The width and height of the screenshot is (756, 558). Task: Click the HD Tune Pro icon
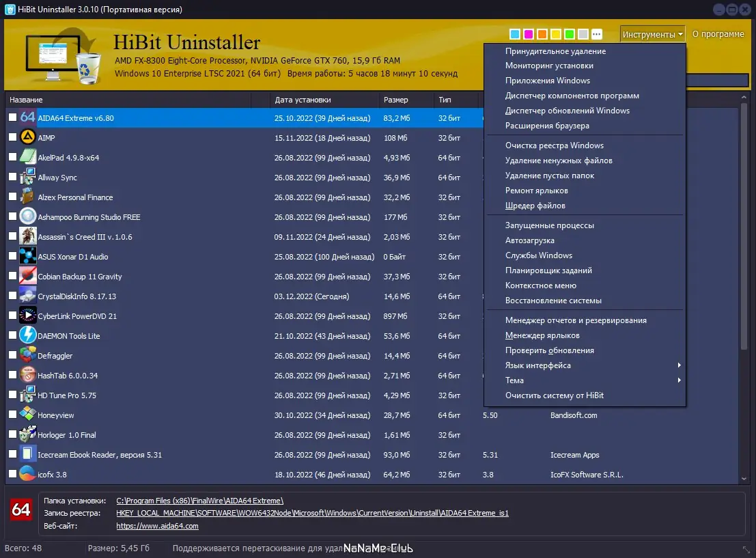pos(27,395)
